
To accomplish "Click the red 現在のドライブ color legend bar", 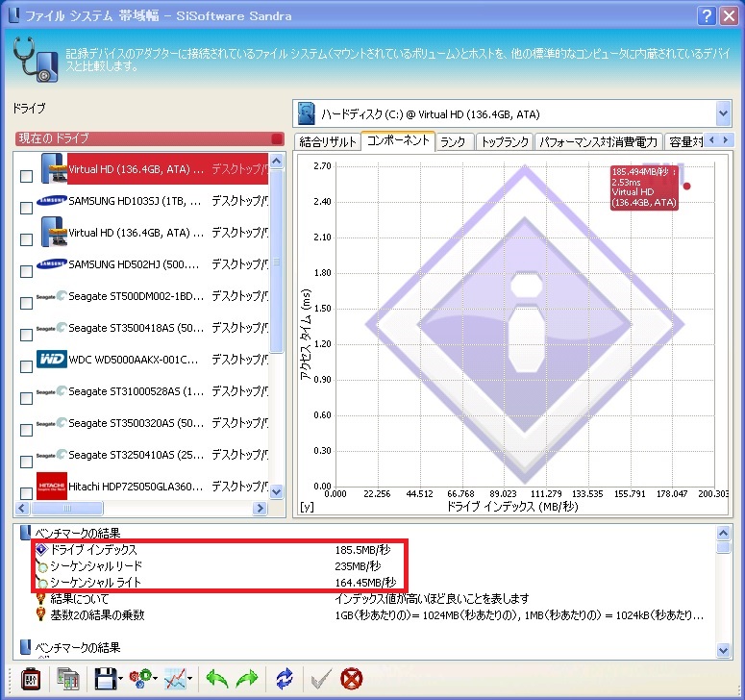I will [149, 138].
